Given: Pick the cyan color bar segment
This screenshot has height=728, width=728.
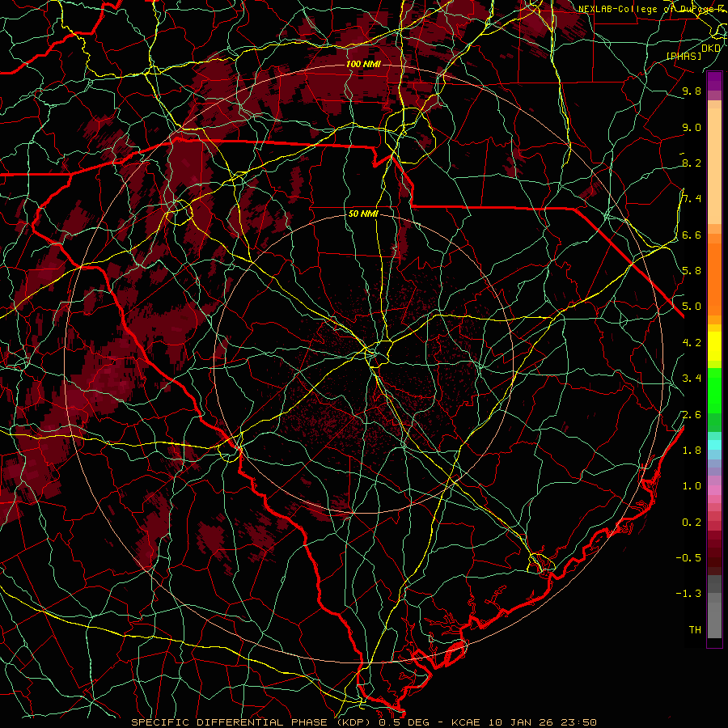Looking at the screenshot, I should tap(714, 445).
